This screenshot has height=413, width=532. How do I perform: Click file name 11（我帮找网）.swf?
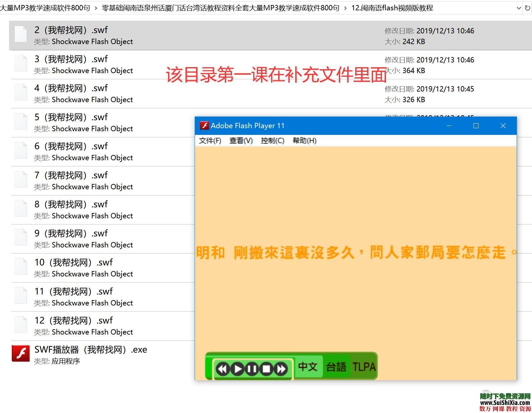[x=74, y=291]
